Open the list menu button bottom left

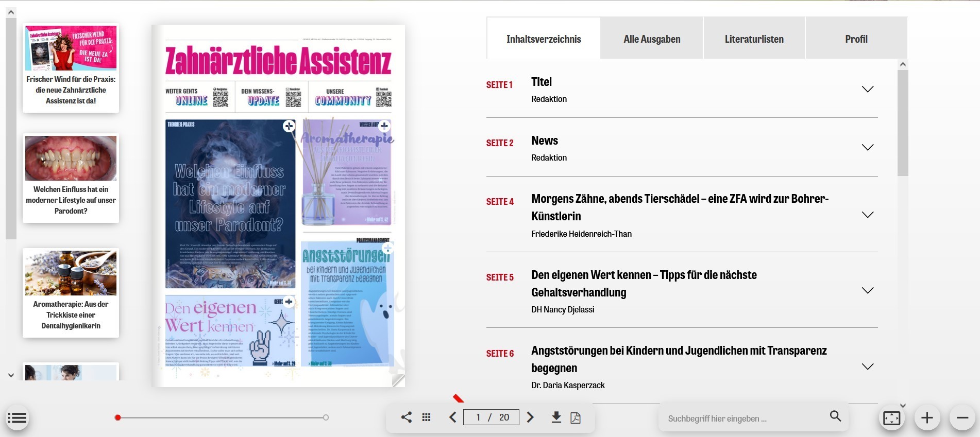pyautogui.click(x=17, y=418)
